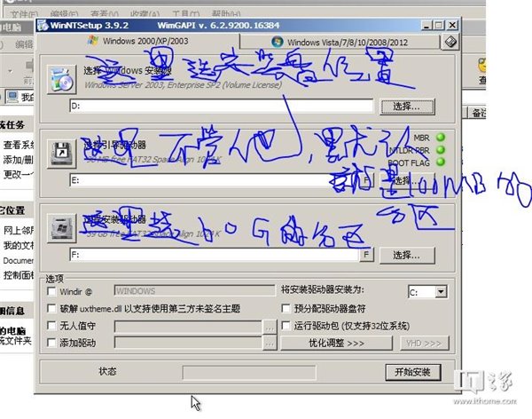Click the E: boot drive path field
This screenshot has height=419, width=532.
214,180
